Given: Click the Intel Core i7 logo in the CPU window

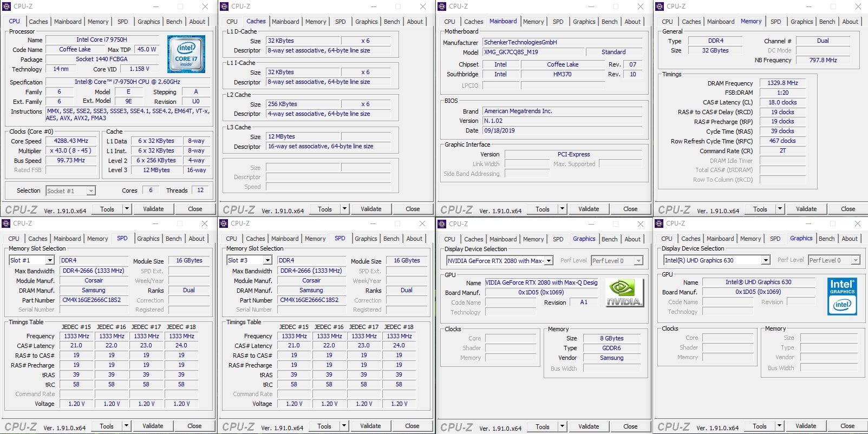Looking at the screenshot, I should [x=186, y=54].
